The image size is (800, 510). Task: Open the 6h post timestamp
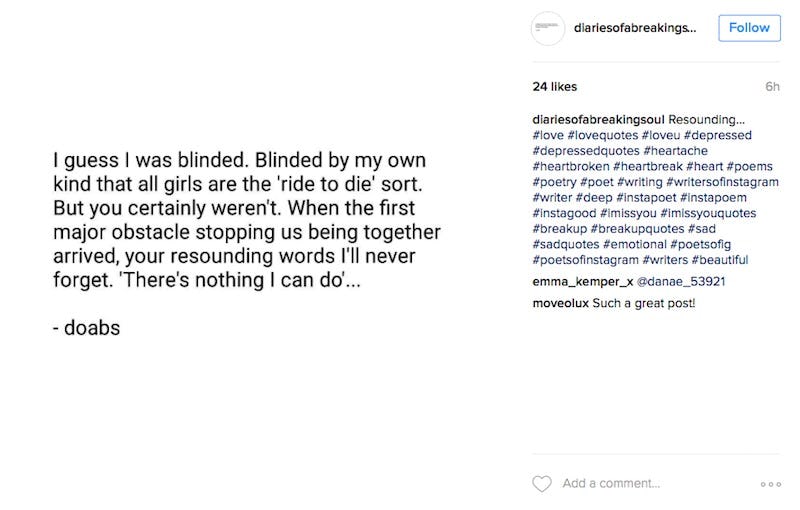point(772,87)
